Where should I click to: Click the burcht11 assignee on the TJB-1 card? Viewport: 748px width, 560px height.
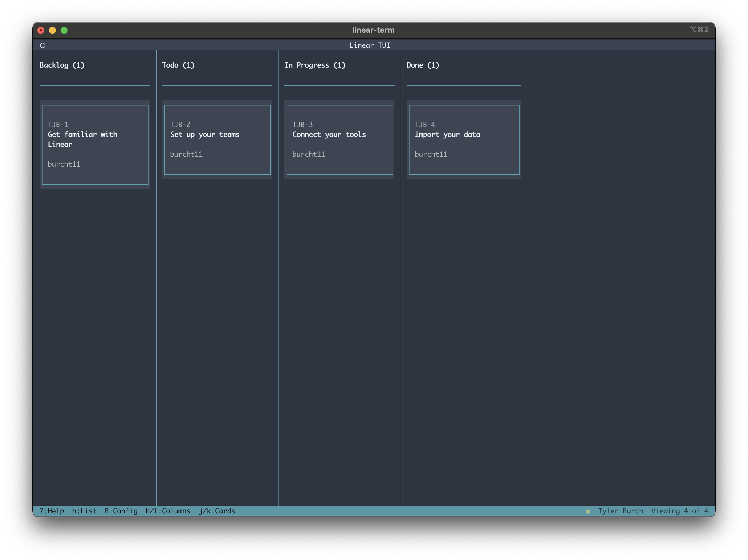tap(64, 164)
